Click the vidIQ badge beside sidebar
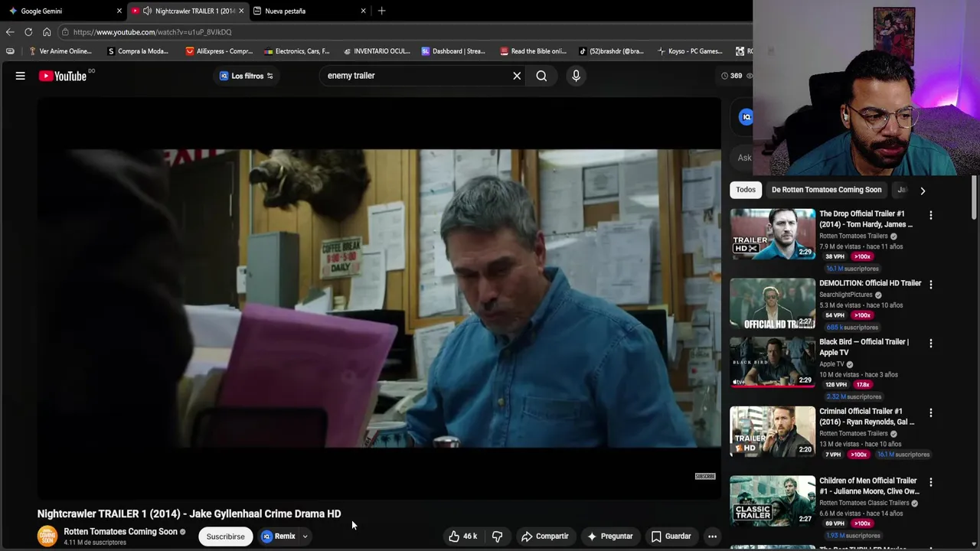980x551 pixels. click(x=746, y=116)
